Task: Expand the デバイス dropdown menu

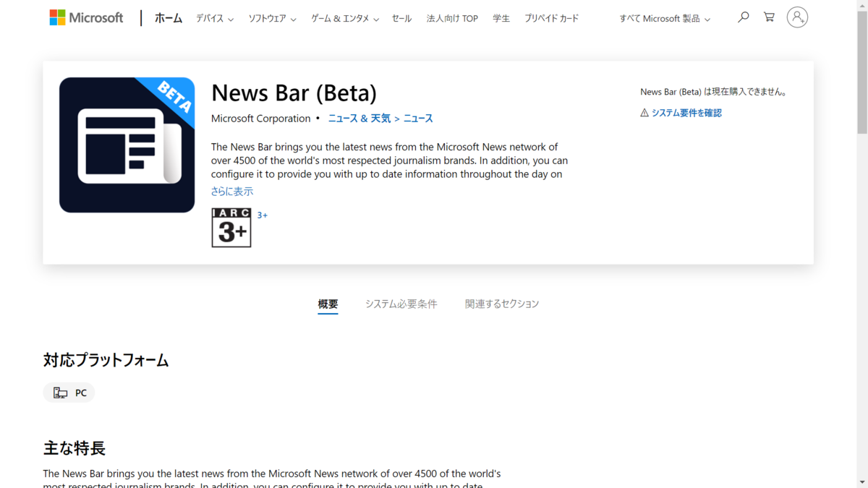Action: 214,19
